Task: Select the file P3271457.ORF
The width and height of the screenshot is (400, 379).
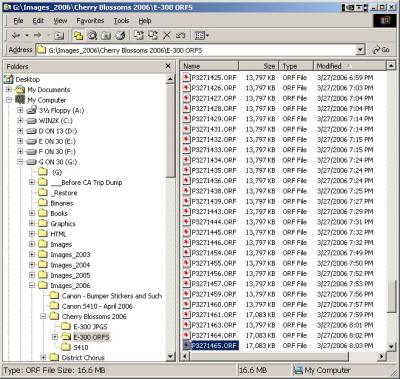Action: [214, 284]
